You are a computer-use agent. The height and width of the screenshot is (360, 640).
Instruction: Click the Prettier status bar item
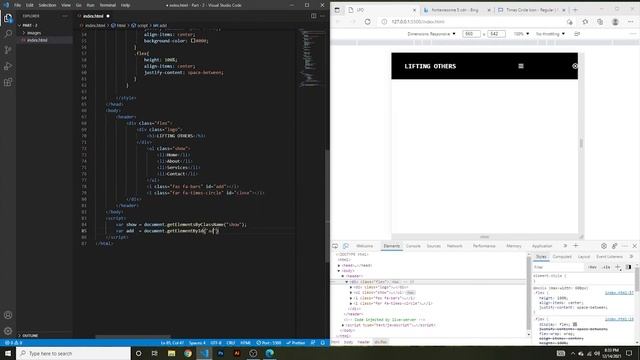click(x=296, y=343)
